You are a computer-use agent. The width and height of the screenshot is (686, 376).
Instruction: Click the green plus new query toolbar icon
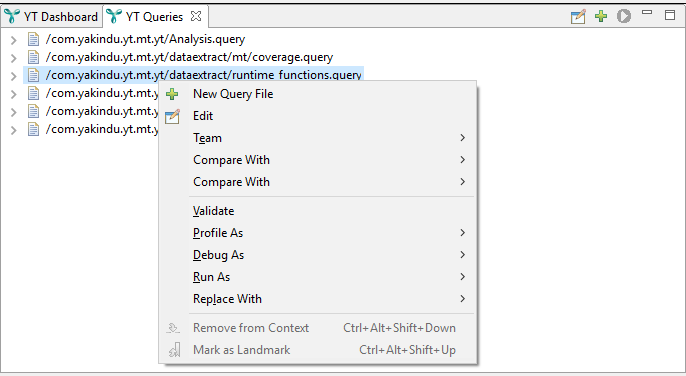click(x=601, y=16)
